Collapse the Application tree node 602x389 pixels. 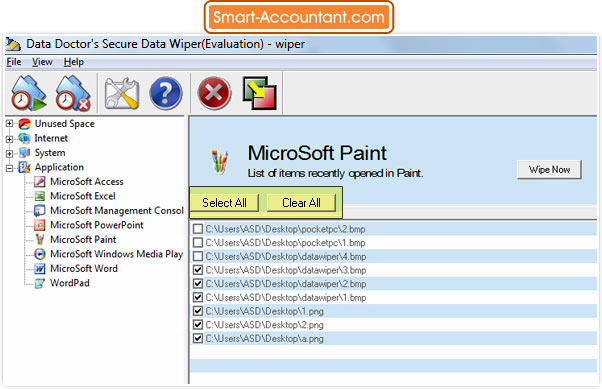pyautogui.click(x=9, y=168)
